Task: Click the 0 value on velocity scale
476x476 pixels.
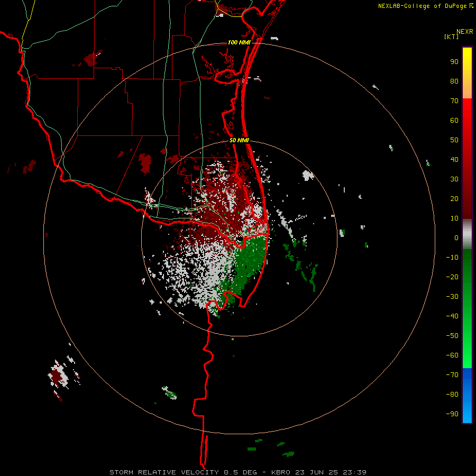Action: [456, 238]
